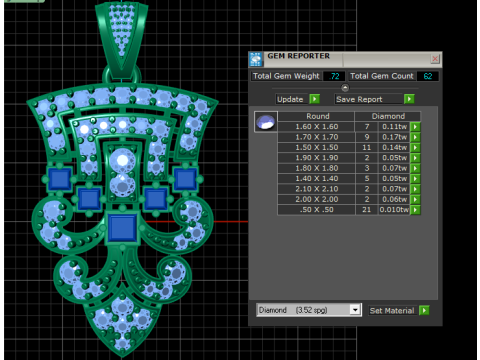
Task: Collapse the panel using the round arrow toggle
Action: pyautogui.click(x=345, y=88)
